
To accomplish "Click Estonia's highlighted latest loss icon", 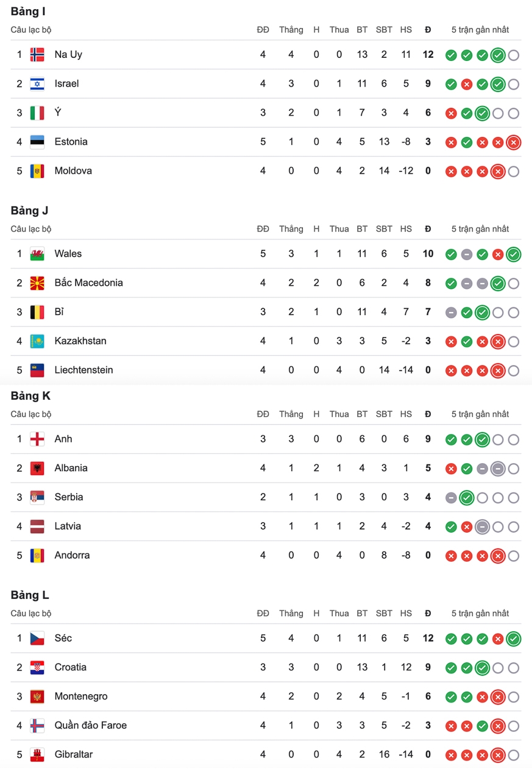I will (x=513, y=143).
